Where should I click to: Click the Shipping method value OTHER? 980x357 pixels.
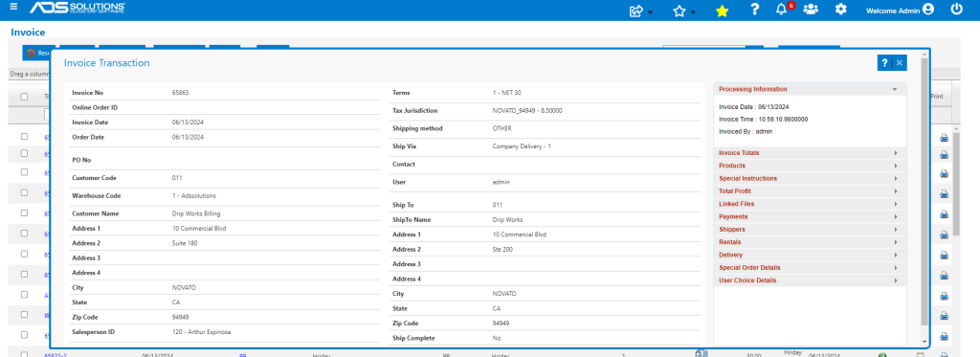point(501,128)
